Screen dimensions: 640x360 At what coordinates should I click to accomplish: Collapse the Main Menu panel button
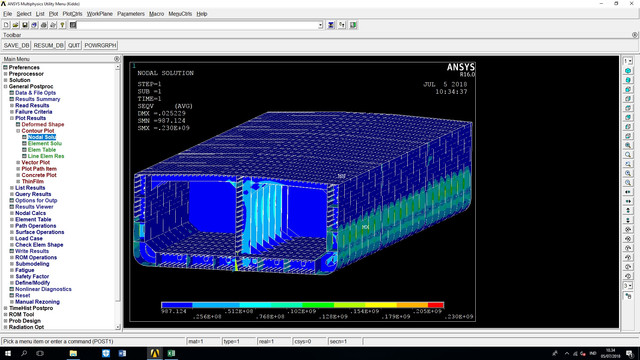point(117,59)
